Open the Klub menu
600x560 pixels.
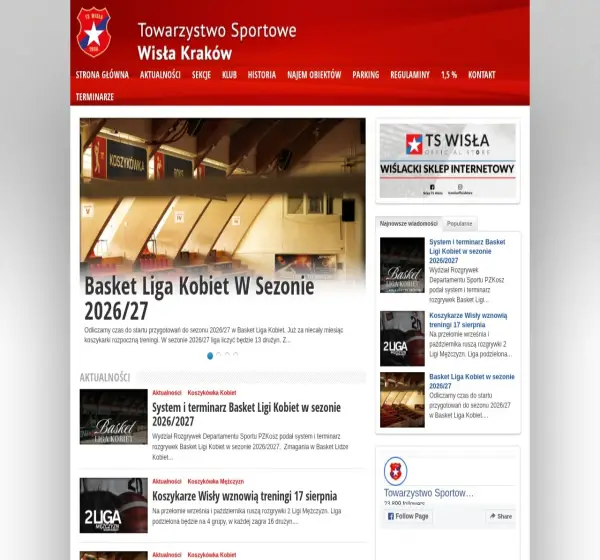(x=229, y=75)
